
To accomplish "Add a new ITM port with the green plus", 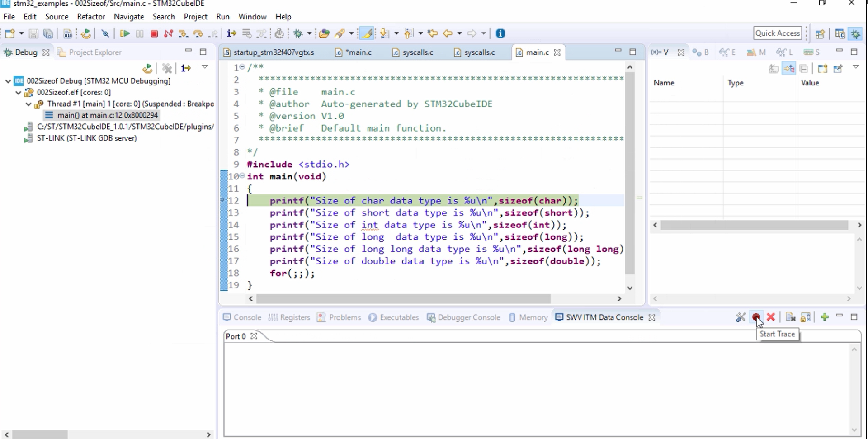I will tap(825, 317).
